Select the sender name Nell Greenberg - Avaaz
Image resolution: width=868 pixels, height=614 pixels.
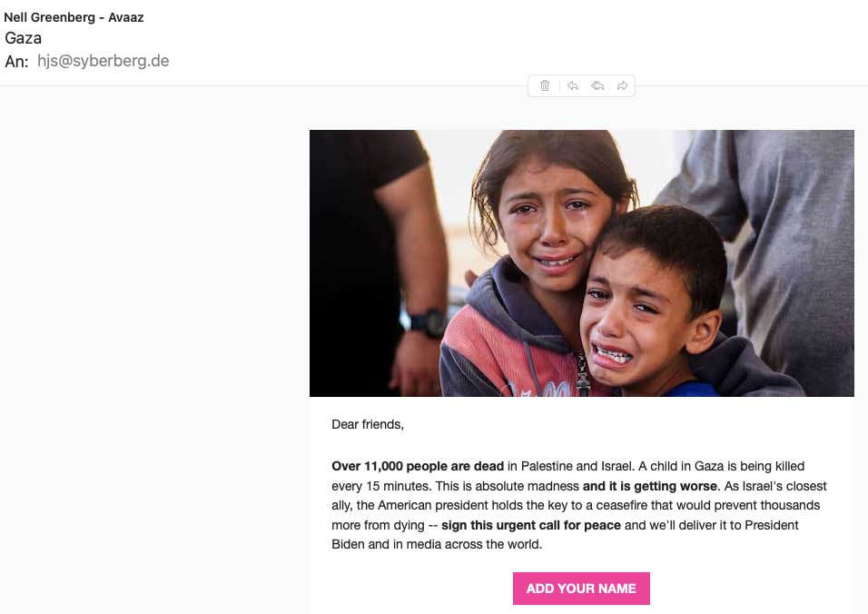tap(74, 17)
